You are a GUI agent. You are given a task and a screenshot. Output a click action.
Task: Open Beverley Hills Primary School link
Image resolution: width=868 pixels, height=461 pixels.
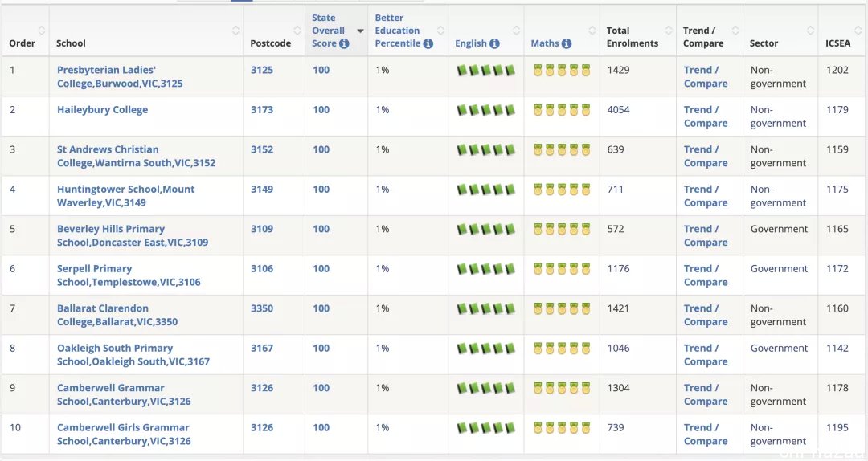(133, 236)
